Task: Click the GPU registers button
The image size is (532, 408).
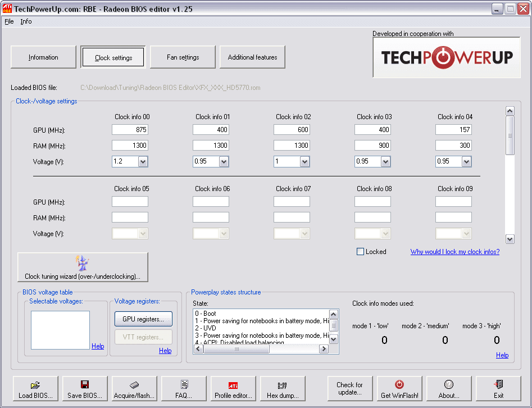Action: [143, 319]
